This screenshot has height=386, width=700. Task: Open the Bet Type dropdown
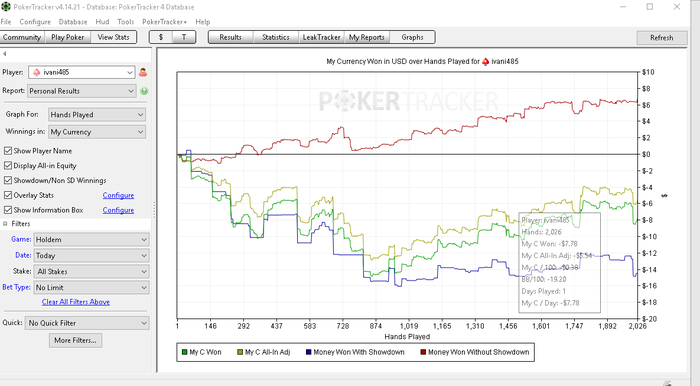[92, 287]
